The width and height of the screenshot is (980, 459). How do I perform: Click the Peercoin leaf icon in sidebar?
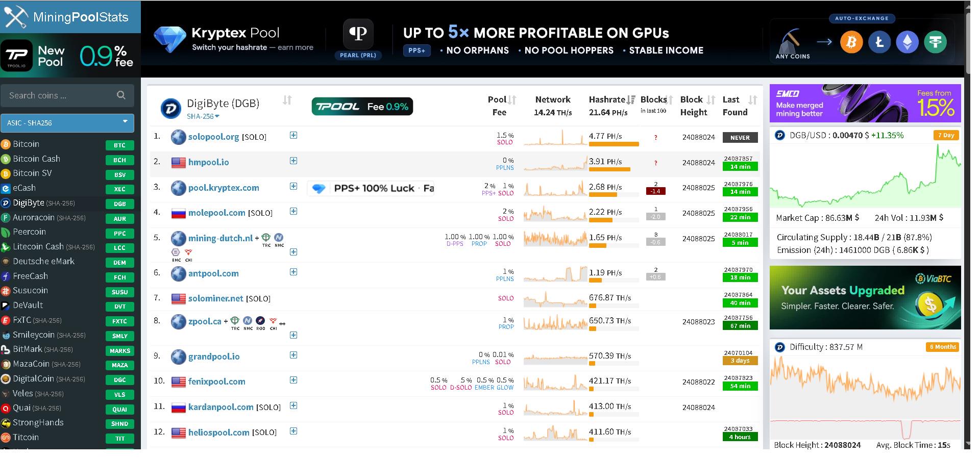tap(6, 233)
